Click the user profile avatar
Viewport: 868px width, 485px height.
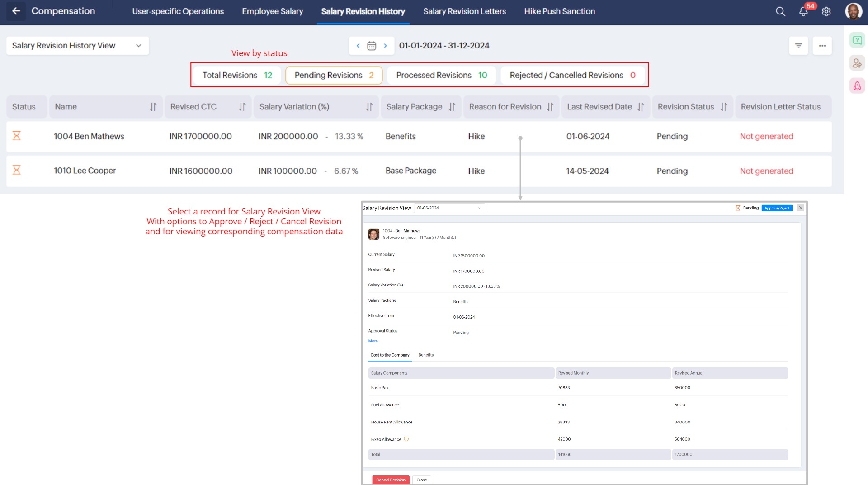[x=853, y=12]
